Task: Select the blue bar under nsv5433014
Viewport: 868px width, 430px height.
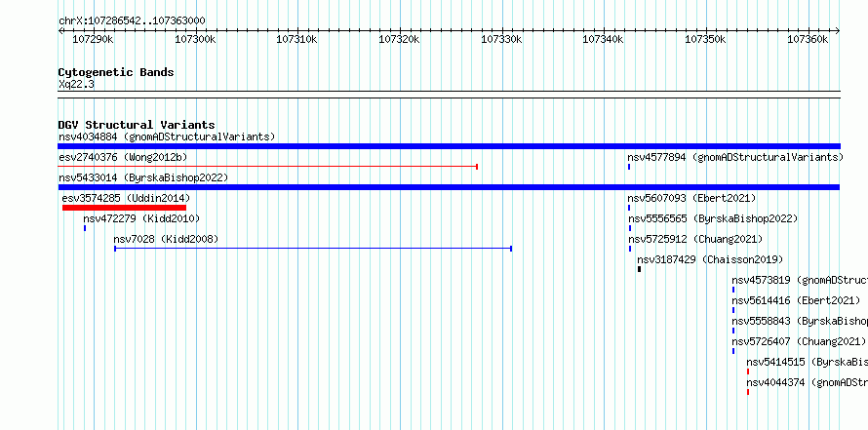Action: click(449, 187)
